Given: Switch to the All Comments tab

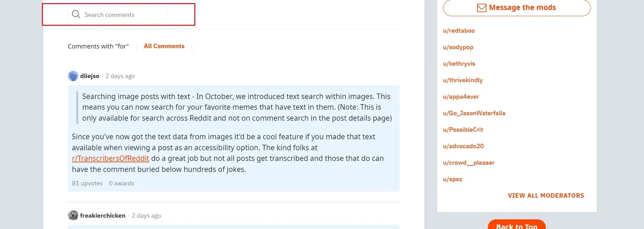Looking at the screenshot, I should (164, 46).
